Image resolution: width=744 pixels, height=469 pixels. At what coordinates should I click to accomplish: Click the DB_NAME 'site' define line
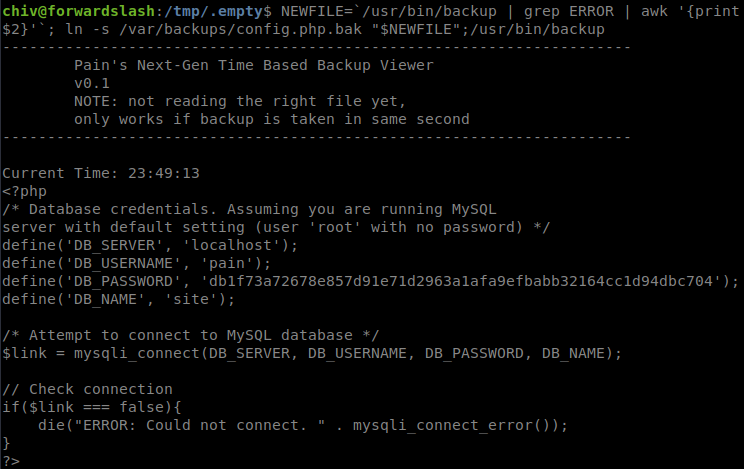coord(119,300)
